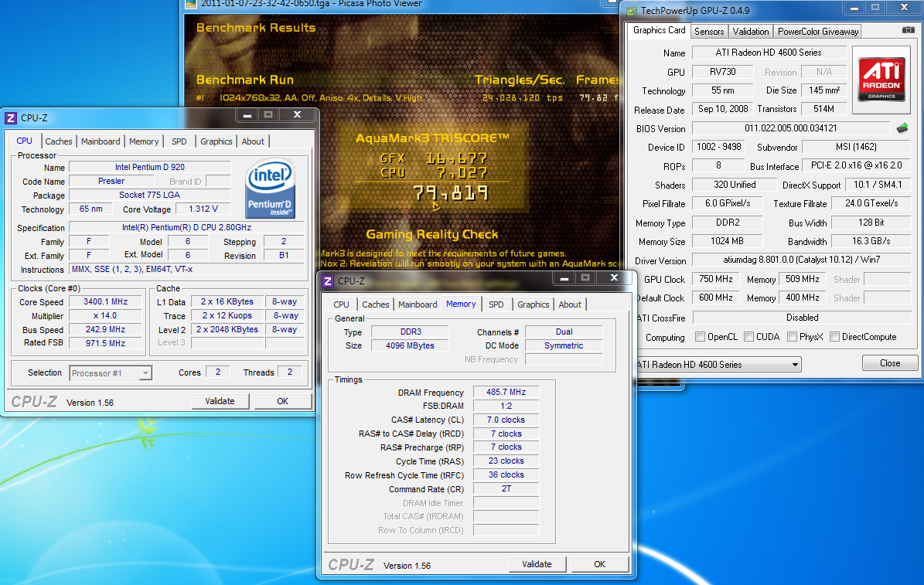Click the GPU-Z title bar application icon

pyautogui.click(x=632, y=11)
